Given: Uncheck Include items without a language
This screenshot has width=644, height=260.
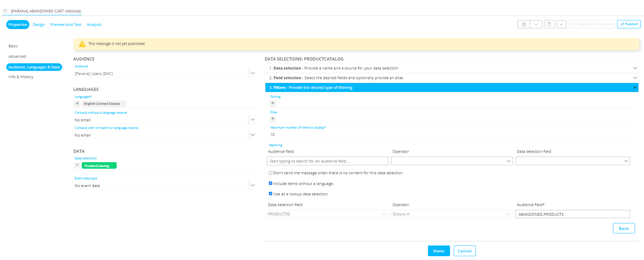Looking at the screenshot, I should [271, 184].
